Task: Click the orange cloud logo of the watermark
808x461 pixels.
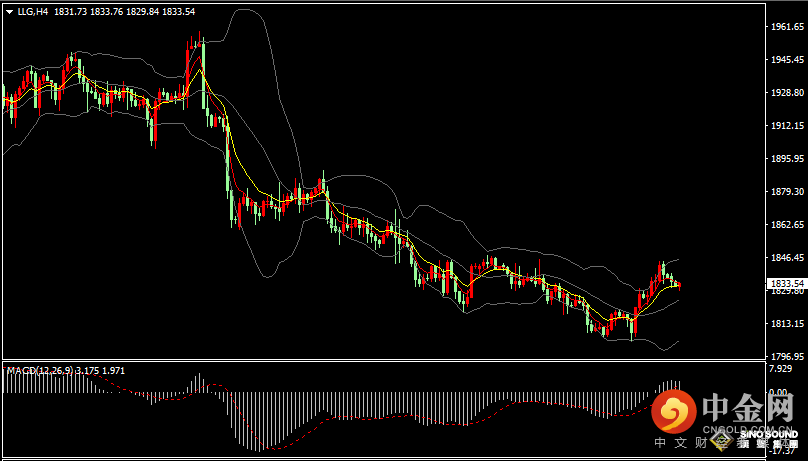Action: (x=672, y=412)
